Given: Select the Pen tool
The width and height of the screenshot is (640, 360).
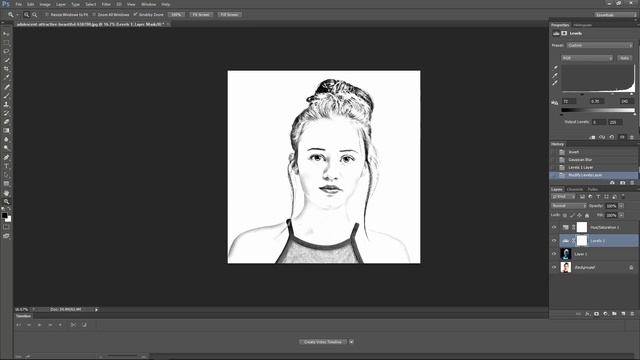Looking at the screenshot, I should click(6, 157).
